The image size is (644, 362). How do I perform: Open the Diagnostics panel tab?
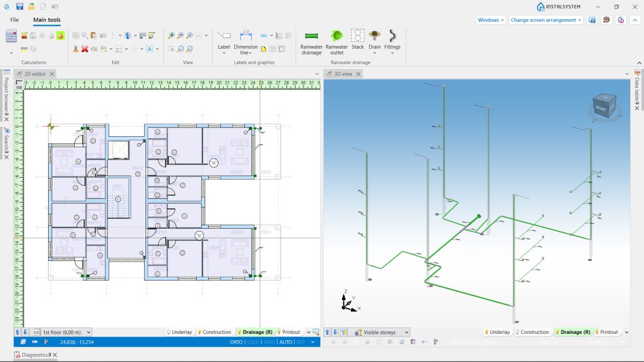(x=34, y=355)
